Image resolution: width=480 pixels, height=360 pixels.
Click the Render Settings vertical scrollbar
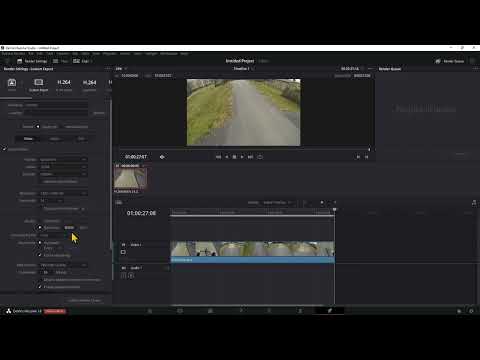pyautogui.click(x=111, y=173)
